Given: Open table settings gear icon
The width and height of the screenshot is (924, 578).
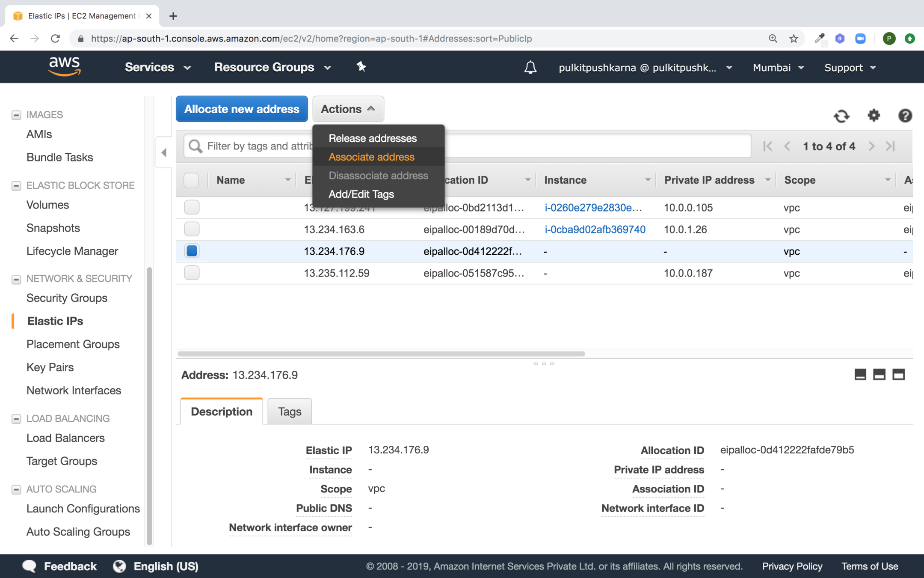Looking at the screenshot, I should pyautogui.click(x=874, y=116).
